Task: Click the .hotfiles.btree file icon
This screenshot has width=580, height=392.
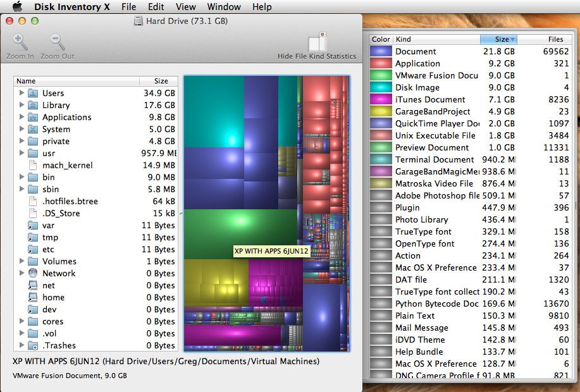Action: (33, 202)
